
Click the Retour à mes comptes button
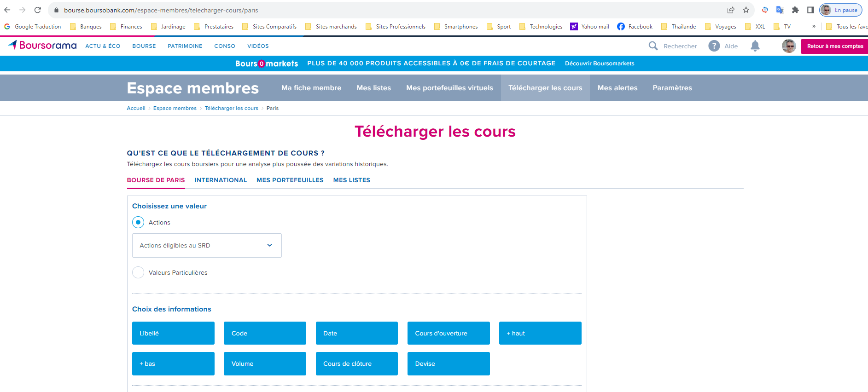(834, 46)
